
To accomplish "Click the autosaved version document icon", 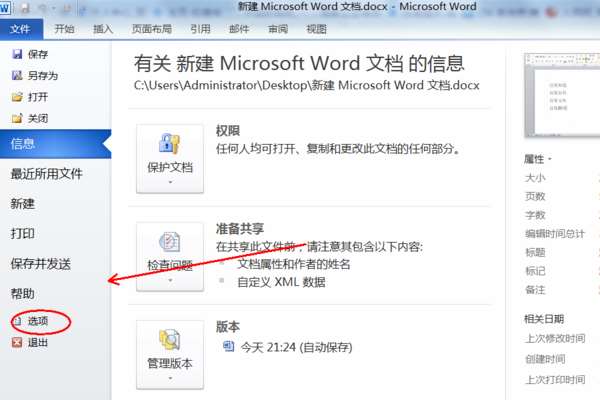I will click(x=228, y=346).
